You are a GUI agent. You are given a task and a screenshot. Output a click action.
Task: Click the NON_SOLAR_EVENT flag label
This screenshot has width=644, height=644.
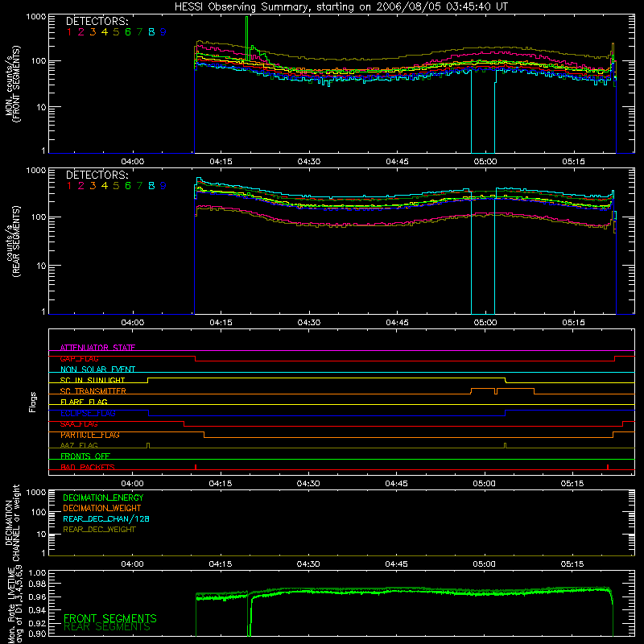click(97, 369)
